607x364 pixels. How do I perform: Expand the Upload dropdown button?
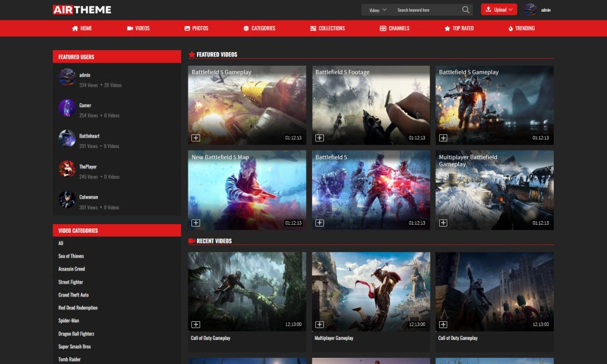point(499,10)
